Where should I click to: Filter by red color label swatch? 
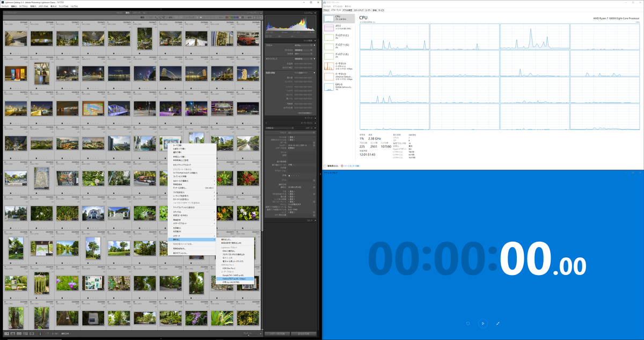(x=227, y=17)
